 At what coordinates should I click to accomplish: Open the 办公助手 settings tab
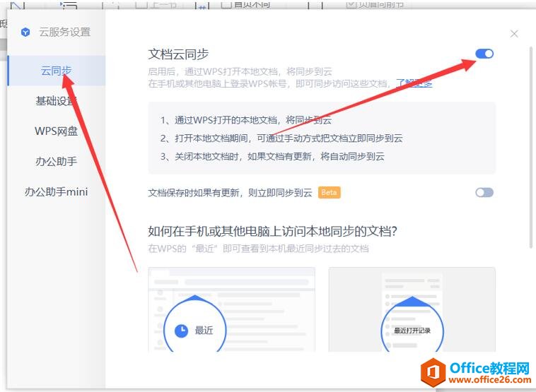(x=57, y=161)
